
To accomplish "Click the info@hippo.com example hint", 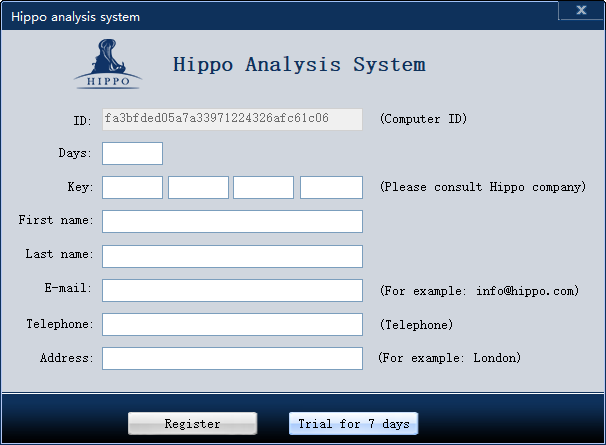I will tap(479, 291).
